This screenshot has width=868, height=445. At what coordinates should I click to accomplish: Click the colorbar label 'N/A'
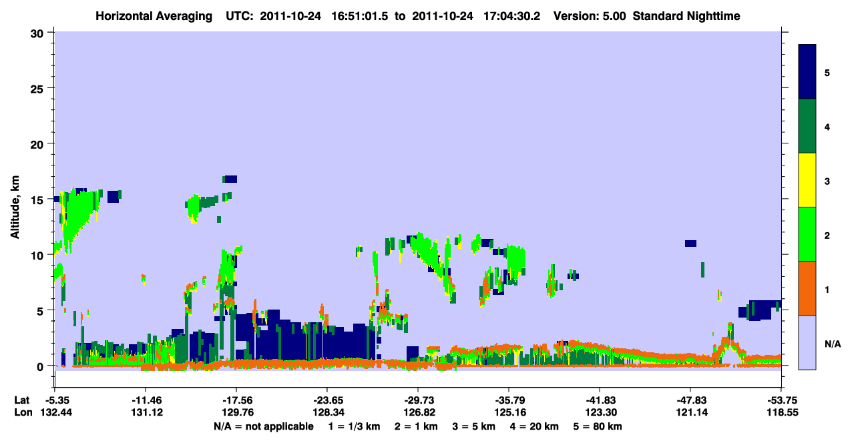coord(833,344)
